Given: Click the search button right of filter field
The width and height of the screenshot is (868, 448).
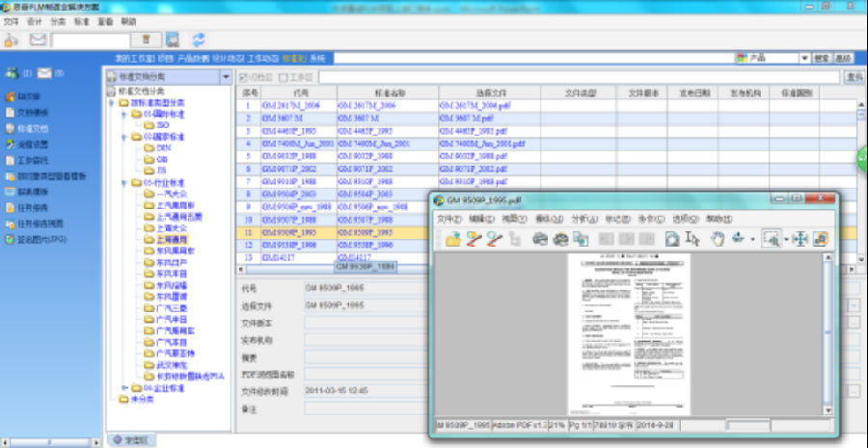Looking at the screenshot, I should (x=853, y=77).
